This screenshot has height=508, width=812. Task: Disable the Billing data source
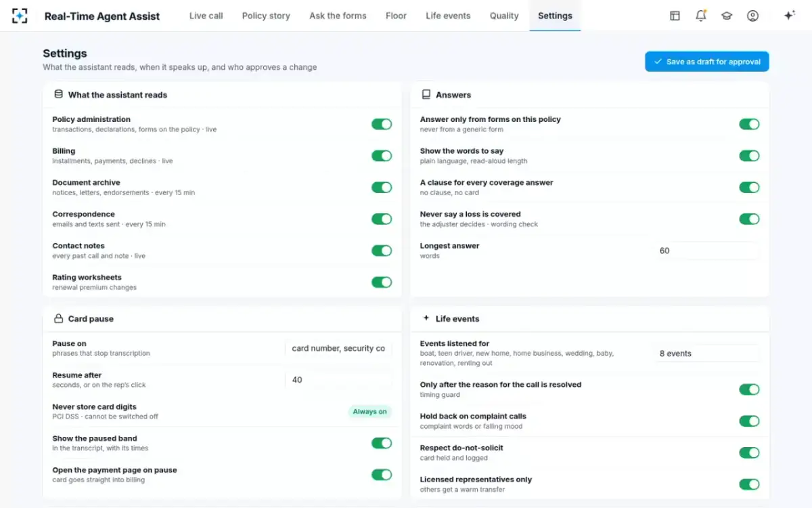click(x=382, y=156)
